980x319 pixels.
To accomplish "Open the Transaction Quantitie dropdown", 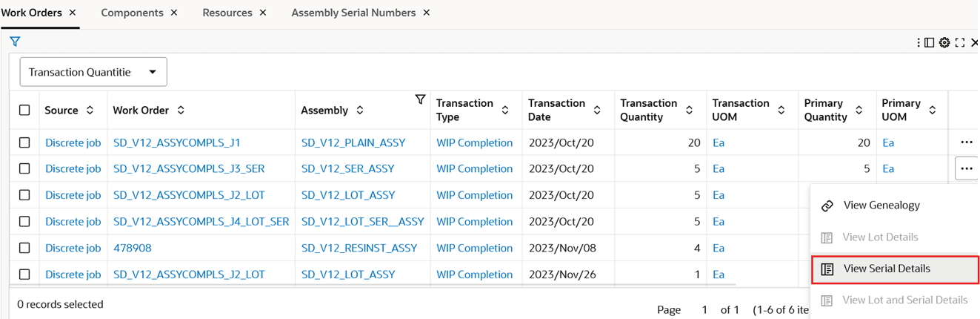I will (93, 72).
